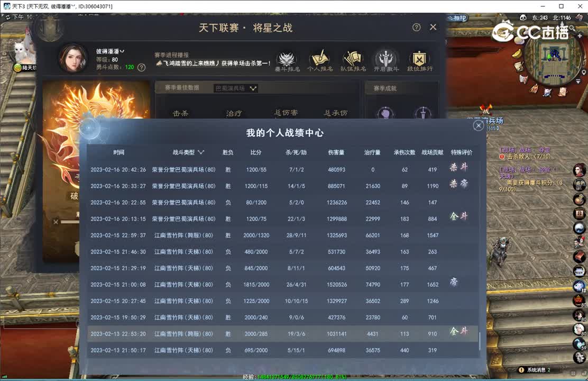
Task: Click the character portrait icon at the top of the sidebar
Action: click(580, 170)
